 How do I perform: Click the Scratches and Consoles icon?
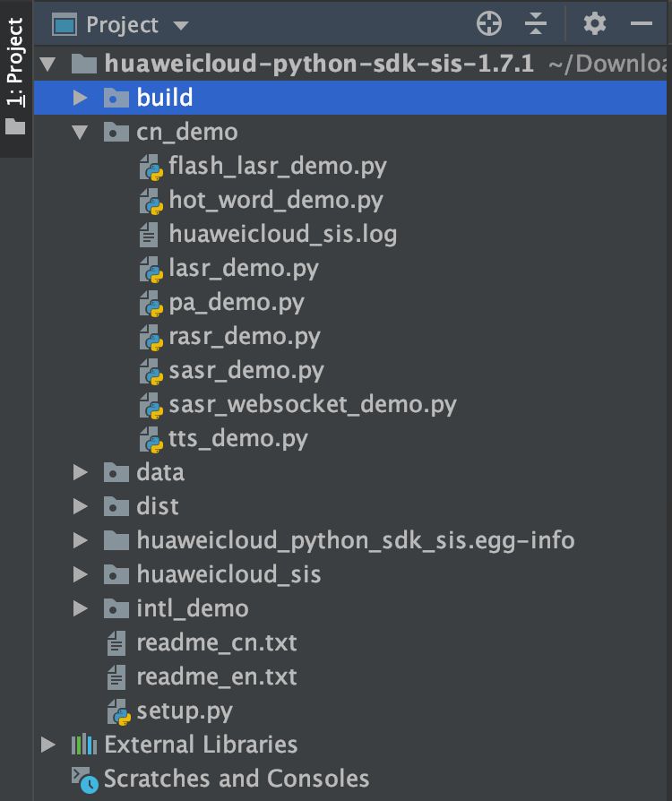[x=85, y=779]
